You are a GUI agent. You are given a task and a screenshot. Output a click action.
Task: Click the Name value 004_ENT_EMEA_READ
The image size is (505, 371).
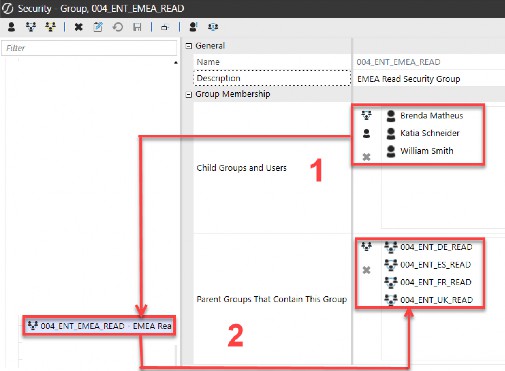pos(398,62)
